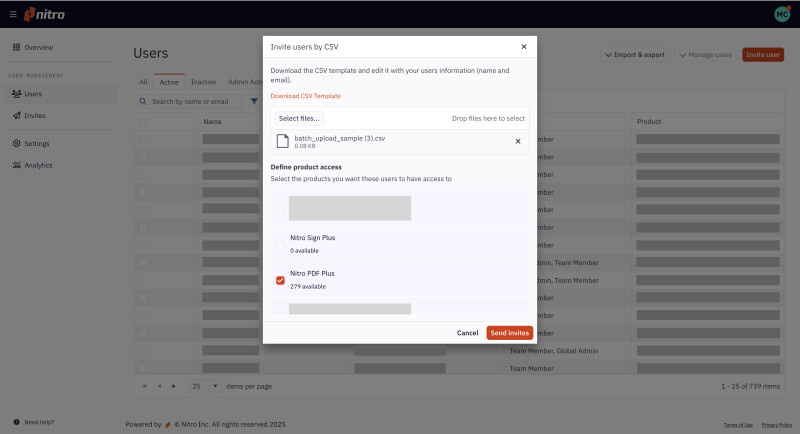Expand the Import & export dropdown
The image size is (800, 434).
[635, 55]
